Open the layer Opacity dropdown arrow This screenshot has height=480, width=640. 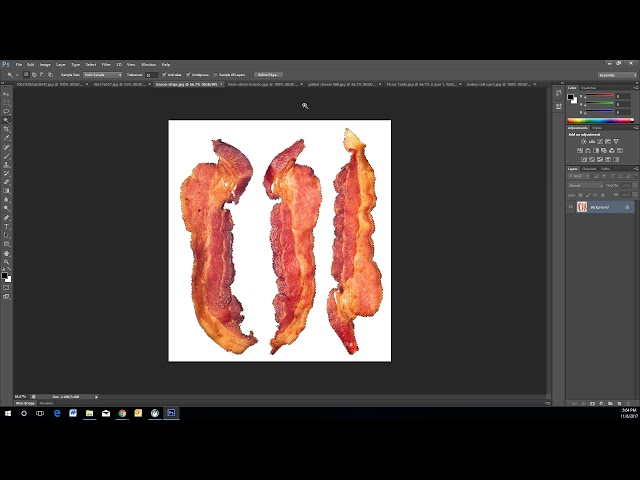tap(635, 185)
